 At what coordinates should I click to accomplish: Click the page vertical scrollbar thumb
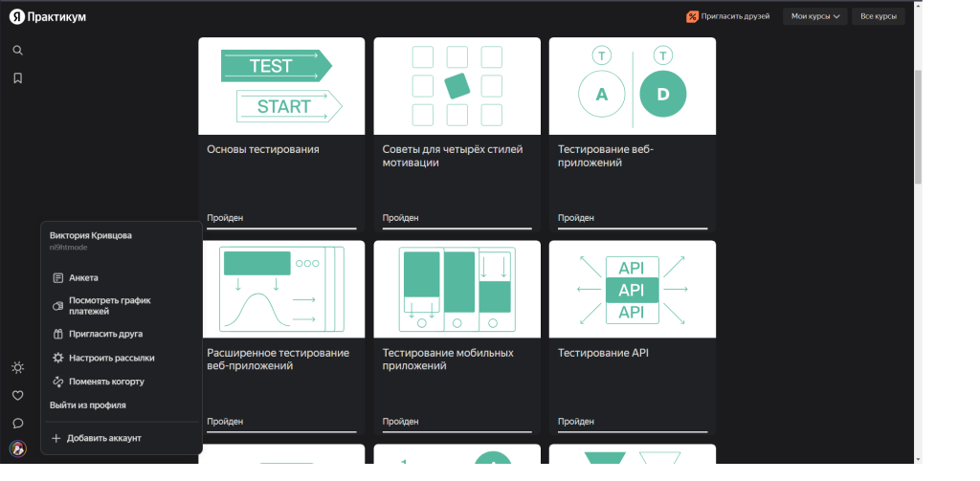pos(918,127)
